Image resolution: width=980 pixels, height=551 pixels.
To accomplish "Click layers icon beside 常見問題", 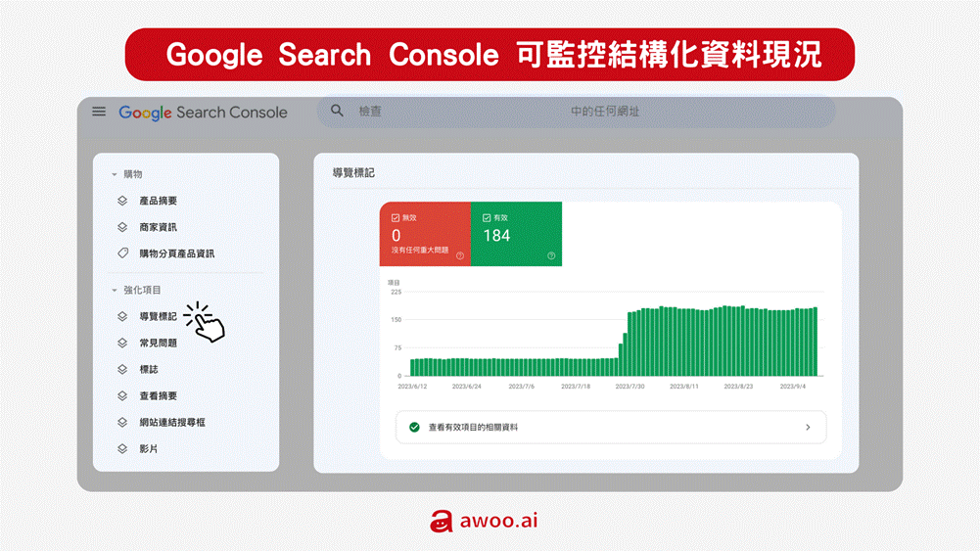I will [x=122, y=343].
